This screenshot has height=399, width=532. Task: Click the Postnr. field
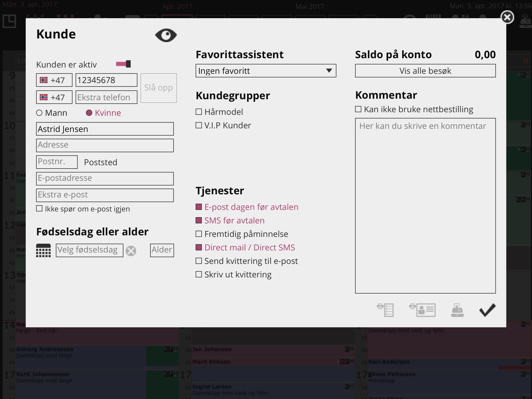(x=57, y=162)
